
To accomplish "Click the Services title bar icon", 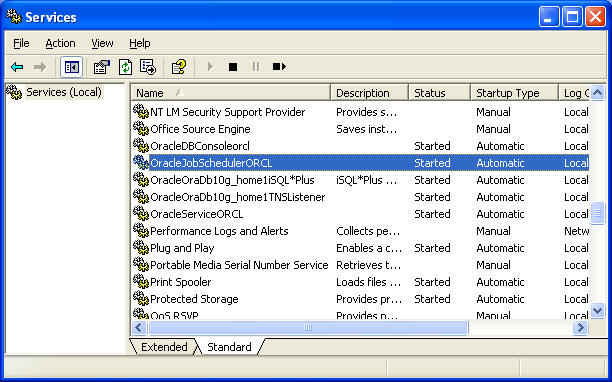I will tap(14, 16).
